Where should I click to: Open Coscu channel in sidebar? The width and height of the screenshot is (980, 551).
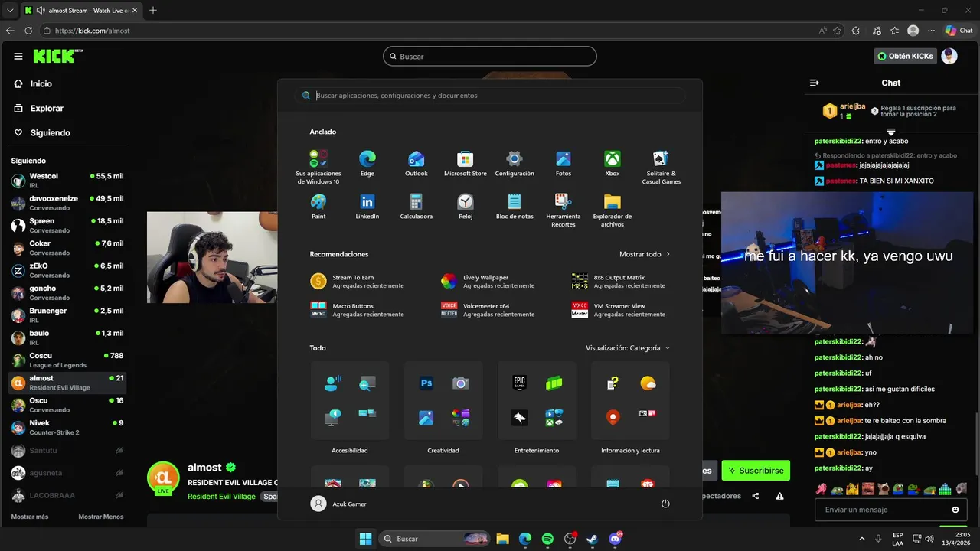click(67, 360)
